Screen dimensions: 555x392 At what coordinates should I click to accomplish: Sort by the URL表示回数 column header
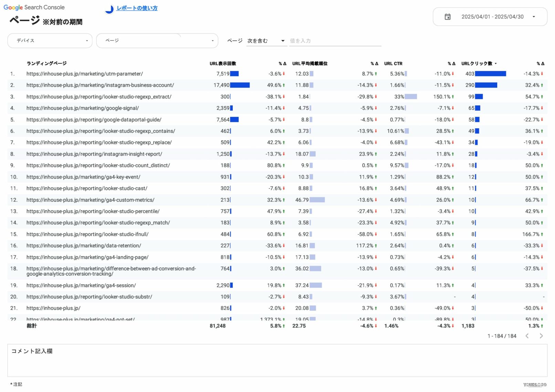[x=222, y=64]
